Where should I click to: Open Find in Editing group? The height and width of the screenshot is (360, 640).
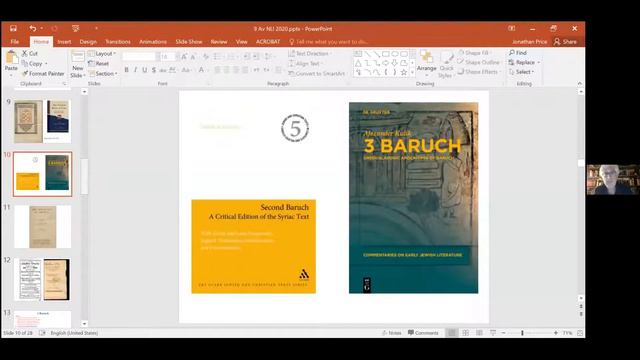tap(518, 53)
